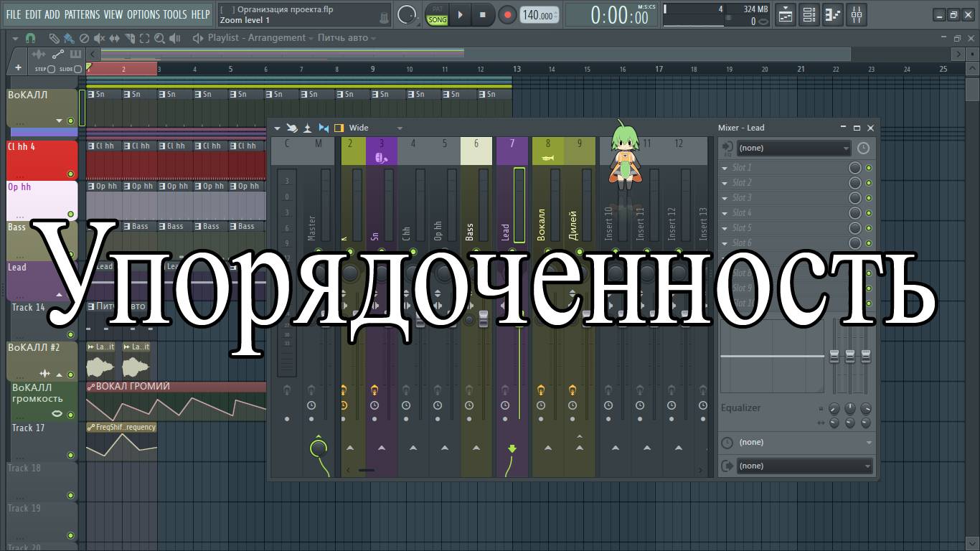The image size is (980, 551).
Task: Open the FILE menu
Action: (14, 14)
